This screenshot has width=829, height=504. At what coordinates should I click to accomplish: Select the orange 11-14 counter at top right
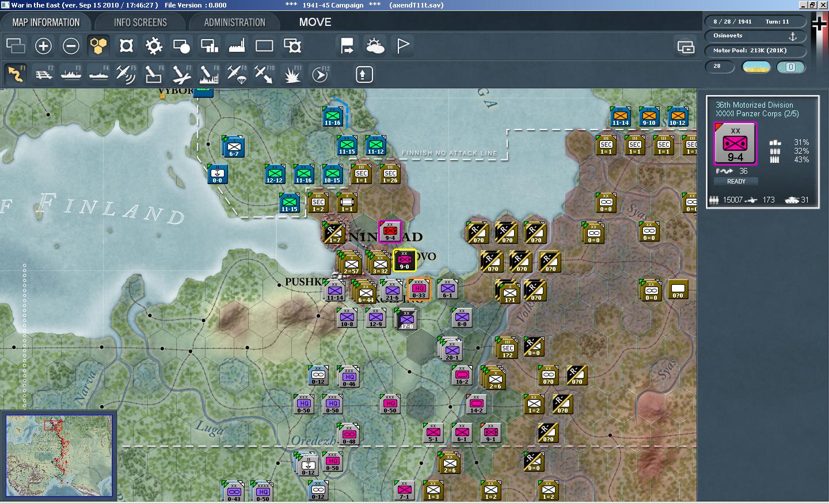point(620,116)
